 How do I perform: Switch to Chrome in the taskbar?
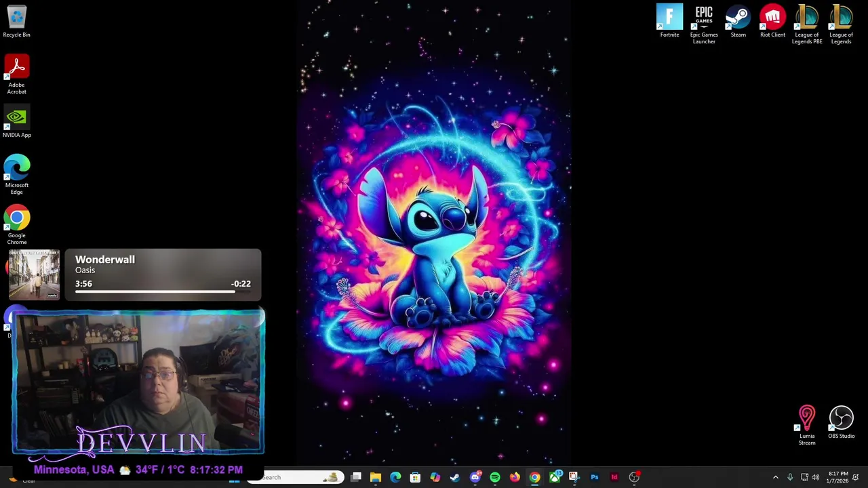pyautogui.click(x=534, y=477)
